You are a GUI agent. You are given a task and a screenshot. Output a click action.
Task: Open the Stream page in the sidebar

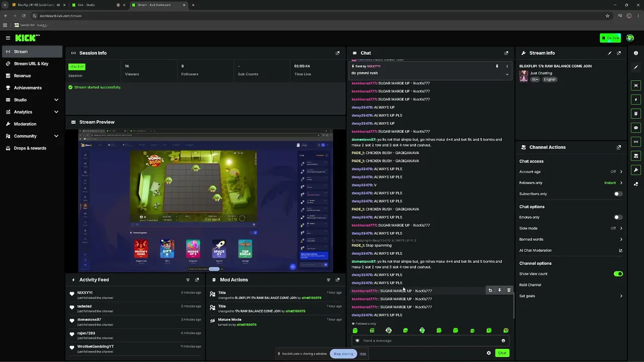tap(32, 52)
